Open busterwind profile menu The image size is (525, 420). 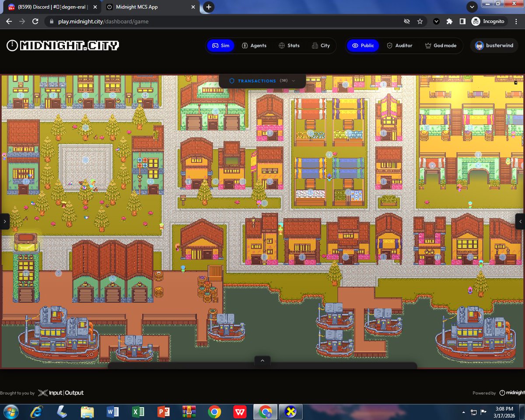tap(494, 45)
